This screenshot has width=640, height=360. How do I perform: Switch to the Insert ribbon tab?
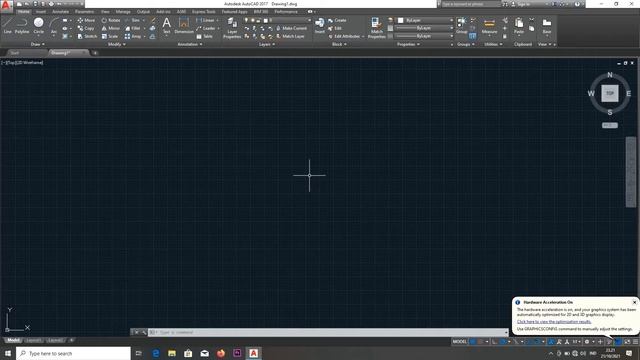click(41, 12)
